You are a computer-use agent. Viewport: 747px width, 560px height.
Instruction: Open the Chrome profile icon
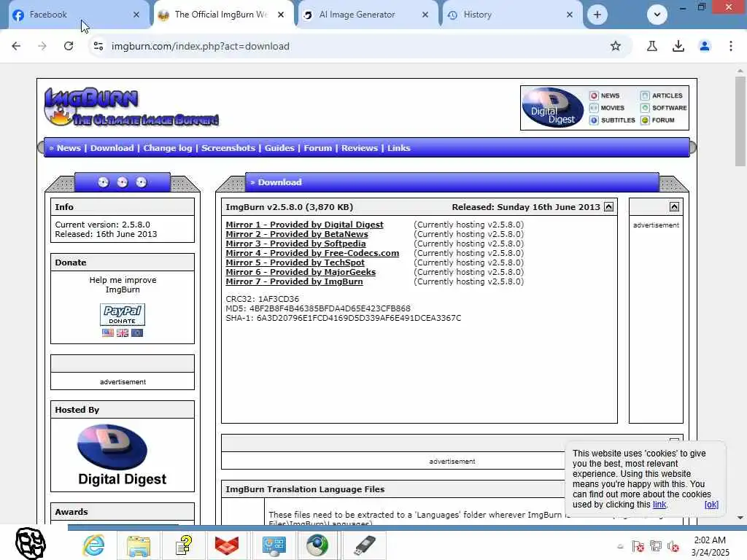point(705,46)
